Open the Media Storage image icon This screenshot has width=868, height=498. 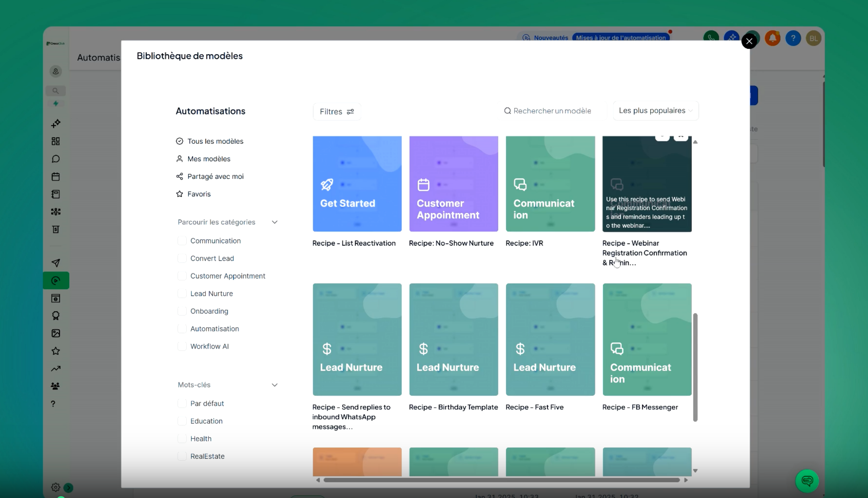(x=56, y=334)
